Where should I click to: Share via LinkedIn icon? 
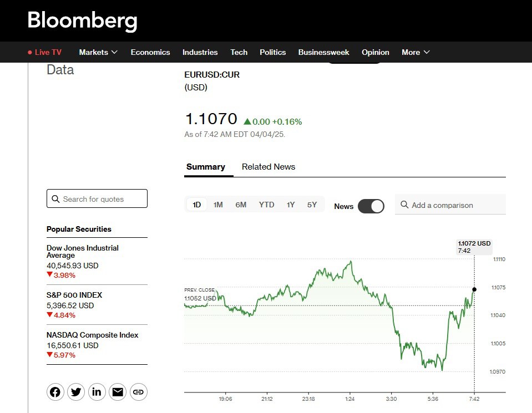click(x=97, y=392)
